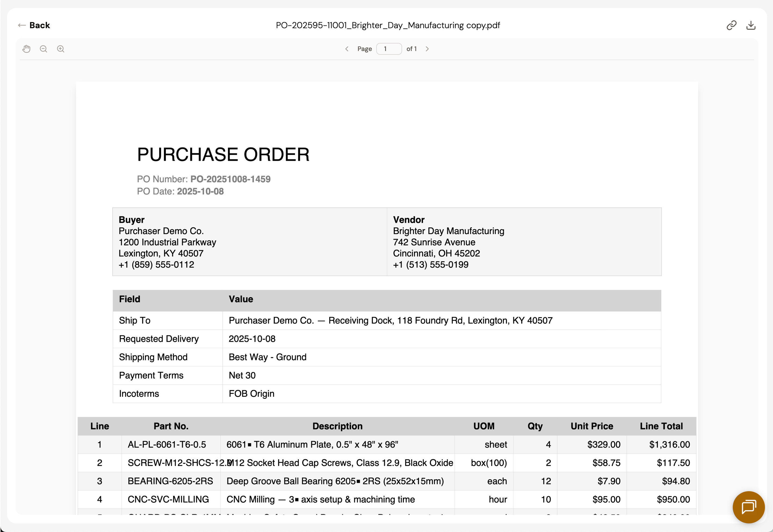
Task: Click the Line Total column header
Action: (x=661, y=426)
